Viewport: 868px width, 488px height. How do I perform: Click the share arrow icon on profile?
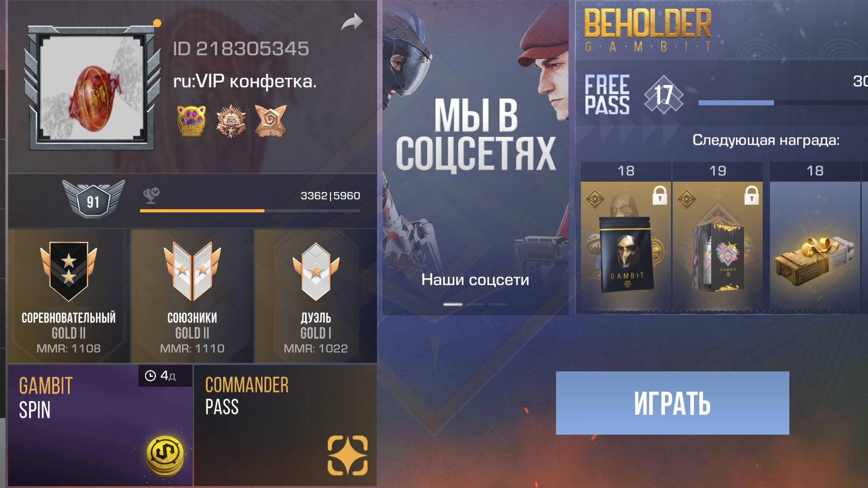[x=352, y=22]
